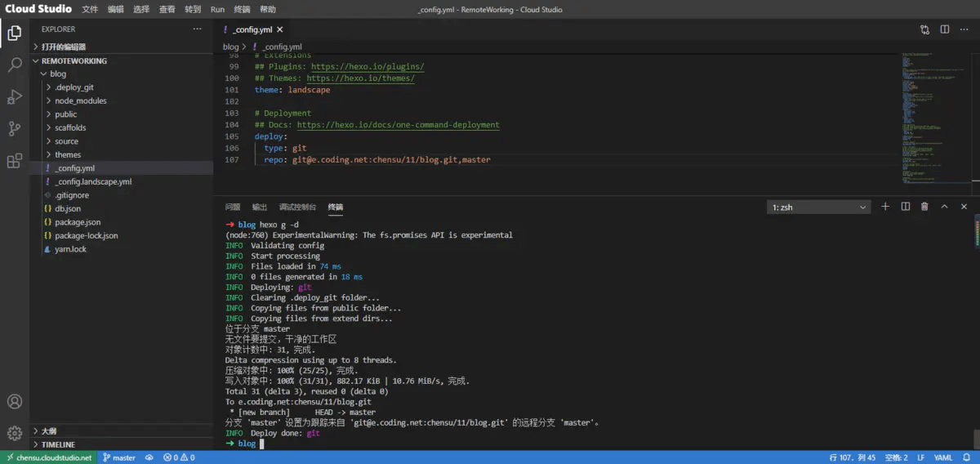Image resolution: width=980 pixels, height=464 pixels.
Task: Open _config.yml in the file tree
Action: pos(122,168)
